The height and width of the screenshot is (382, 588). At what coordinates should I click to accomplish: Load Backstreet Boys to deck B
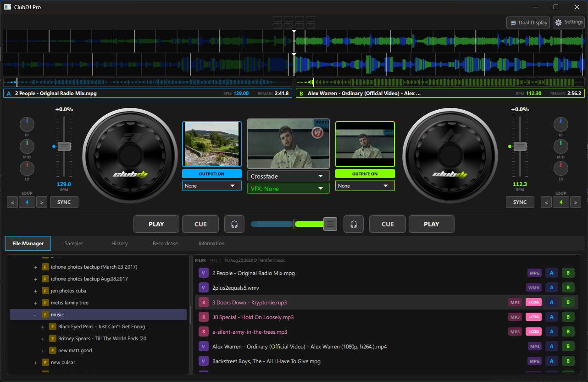pos(568,361)
